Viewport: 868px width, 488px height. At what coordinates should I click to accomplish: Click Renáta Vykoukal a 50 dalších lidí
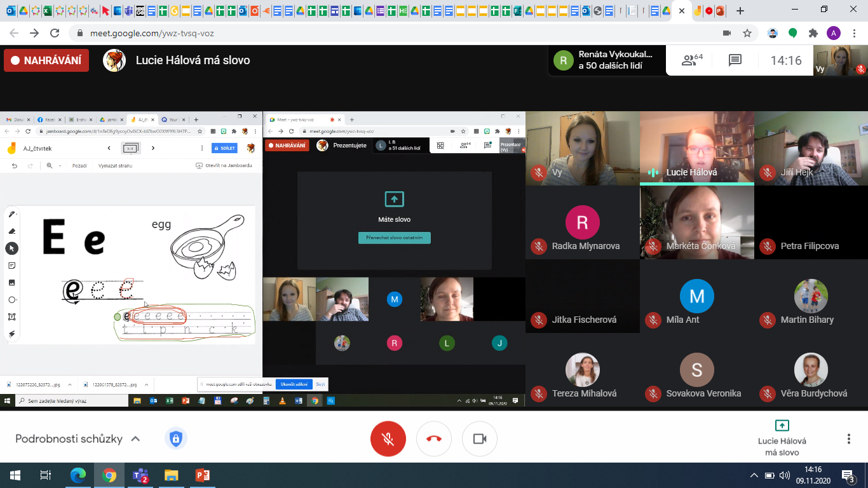[x=607, y=60]
